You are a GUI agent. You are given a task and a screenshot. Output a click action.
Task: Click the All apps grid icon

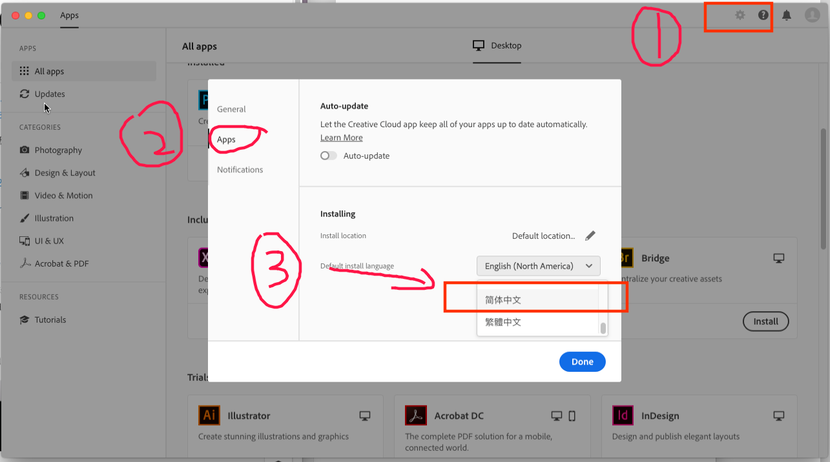(x=24, y=71)
